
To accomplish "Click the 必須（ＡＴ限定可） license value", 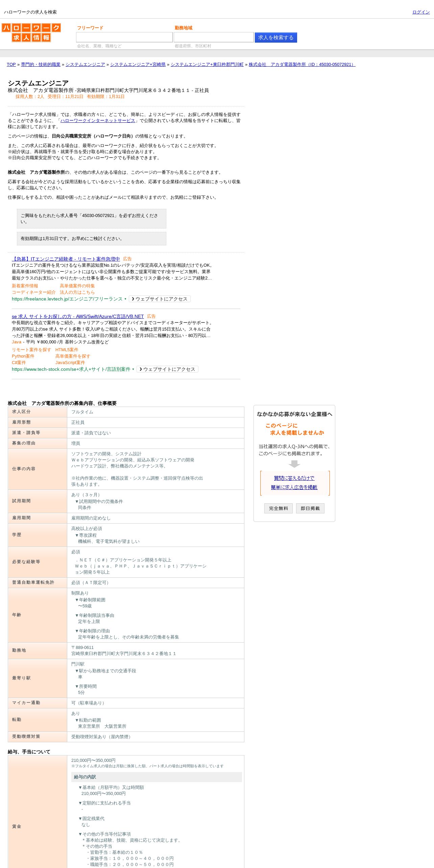I will (91, 583).
